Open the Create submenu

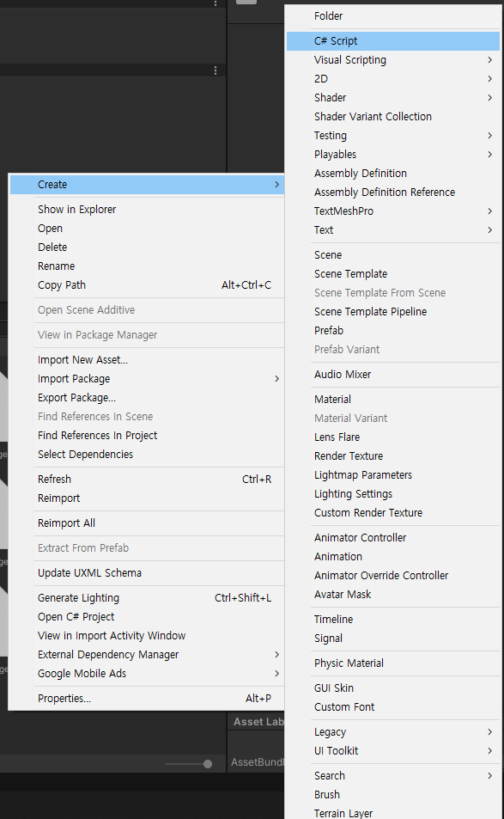coord(147,185)
